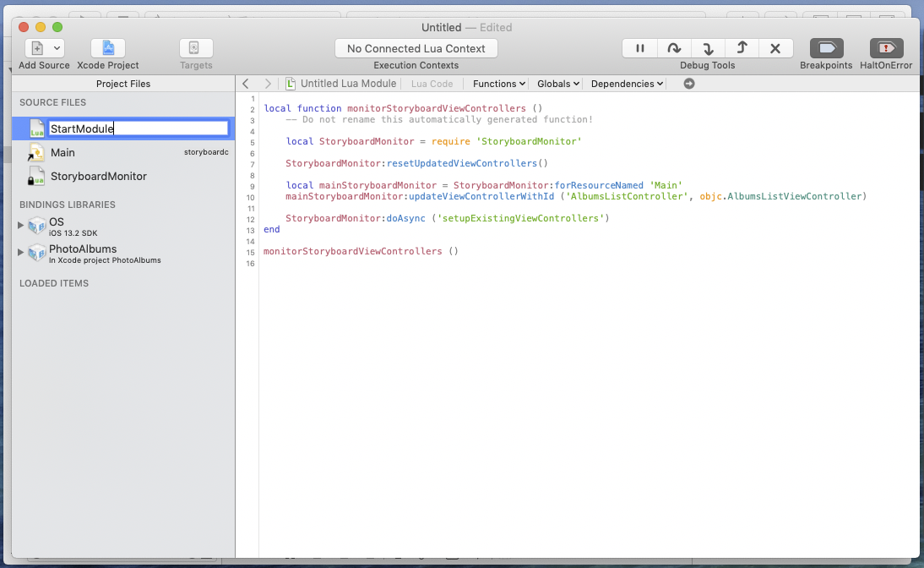Click the 'require' keyword on line 5
Image resolution: width=924 pixels, height=568 pixels.
click(x=451, y=141)
